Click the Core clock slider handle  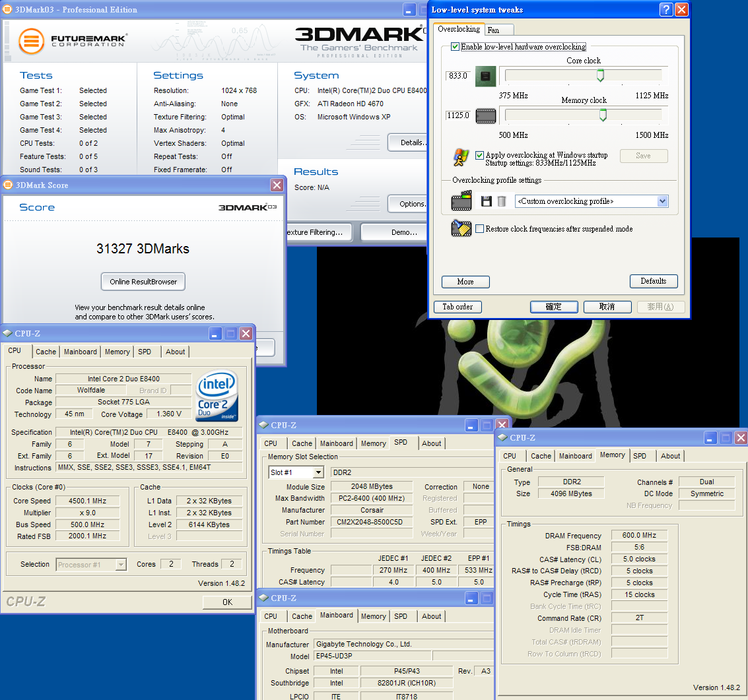coord(600,76)
